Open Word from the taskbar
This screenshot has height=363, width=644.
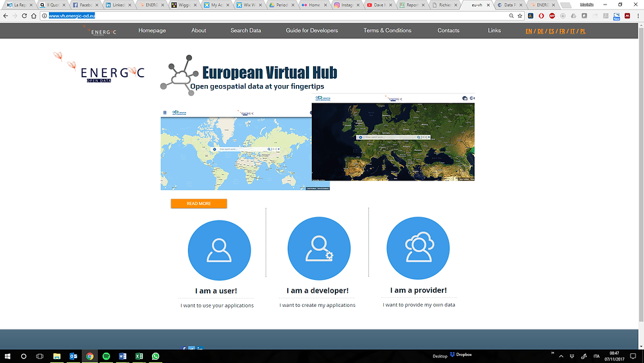click(x=122, y=356)
